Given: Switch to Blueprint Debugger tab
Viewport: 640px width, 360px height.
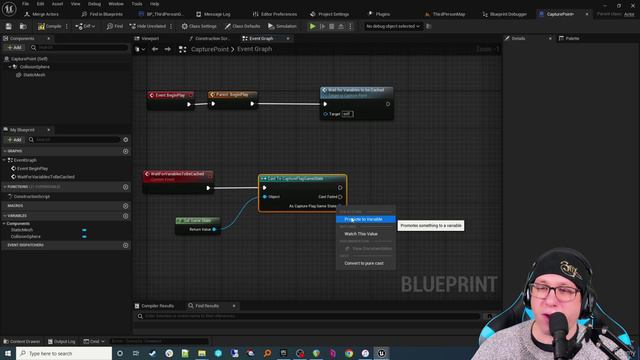Looking at the screenshot, I should pyautogui.click(x=505, y=14).
